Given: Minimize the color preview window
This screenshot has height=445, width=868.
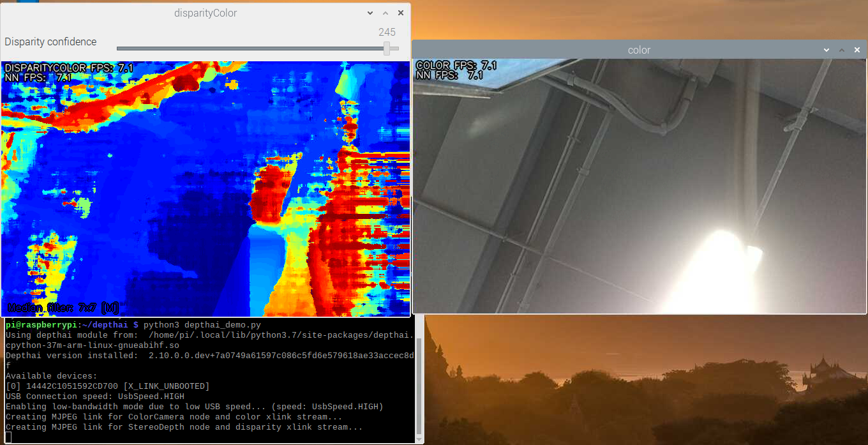Looking at the screenshot, I should 827,50.
